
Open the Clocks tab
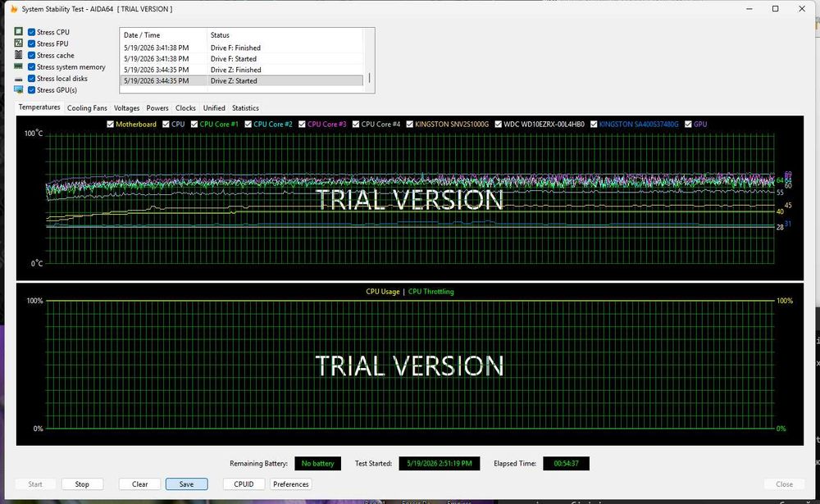click(x=185, y=108)
